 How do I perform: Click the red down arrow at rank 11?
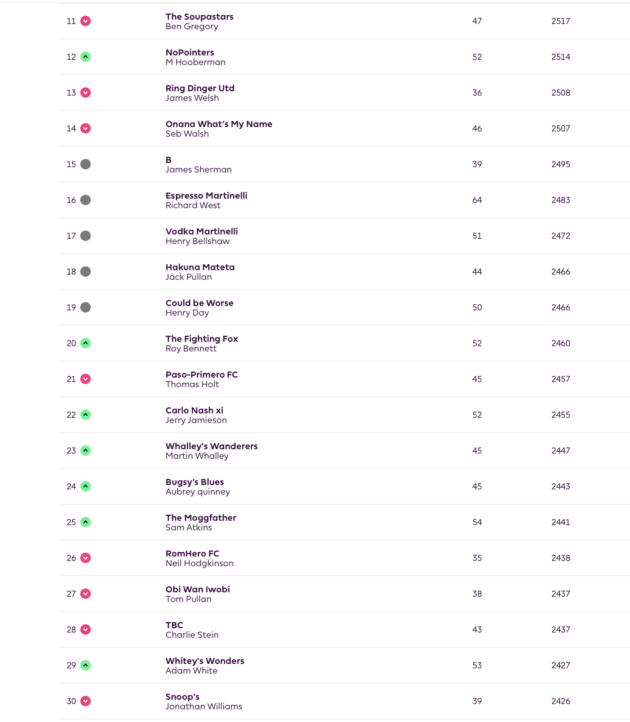86,21
